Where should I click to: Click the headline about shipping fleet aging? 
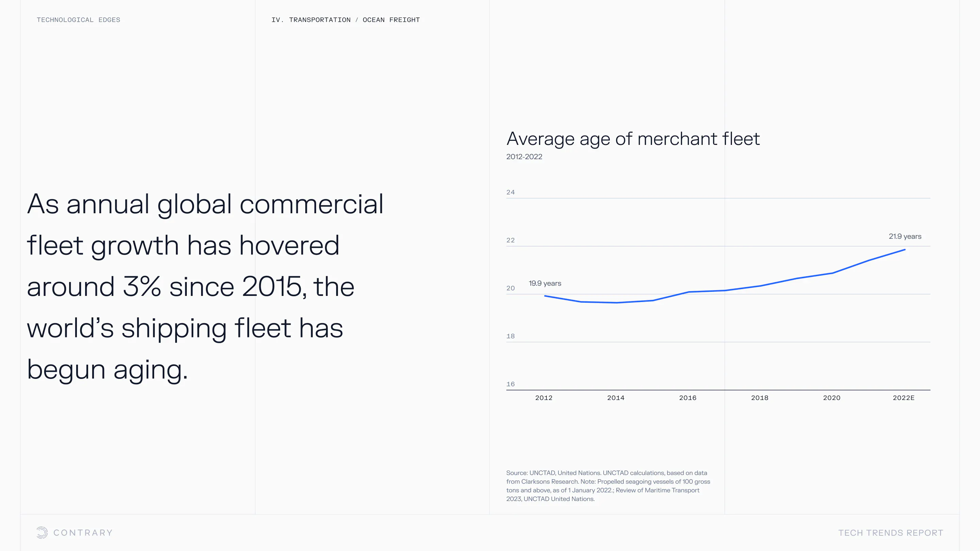206,286
